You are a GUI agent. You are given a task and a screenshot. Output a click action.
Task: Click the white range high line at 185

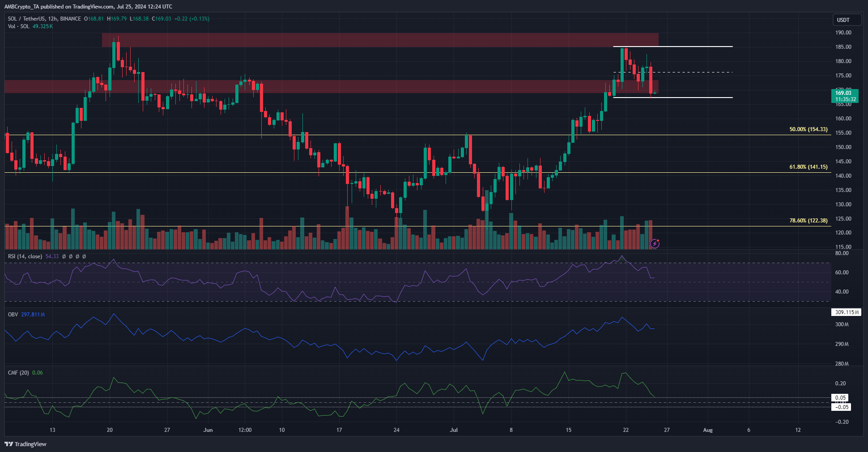tap(672, 47)
